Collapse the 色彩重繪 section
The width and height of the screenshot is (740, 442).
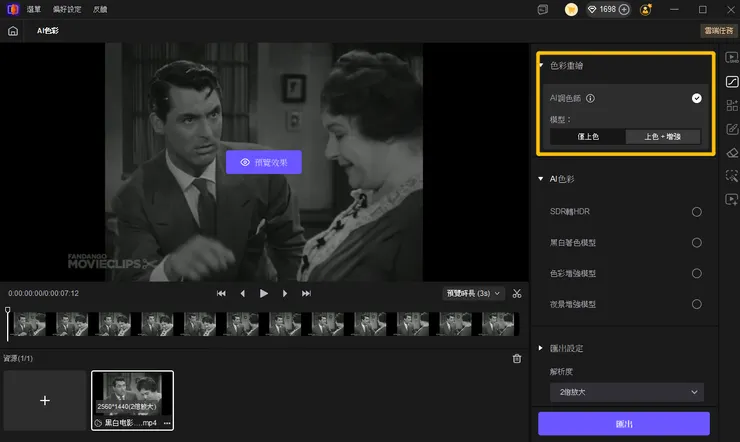click(541, 66)
